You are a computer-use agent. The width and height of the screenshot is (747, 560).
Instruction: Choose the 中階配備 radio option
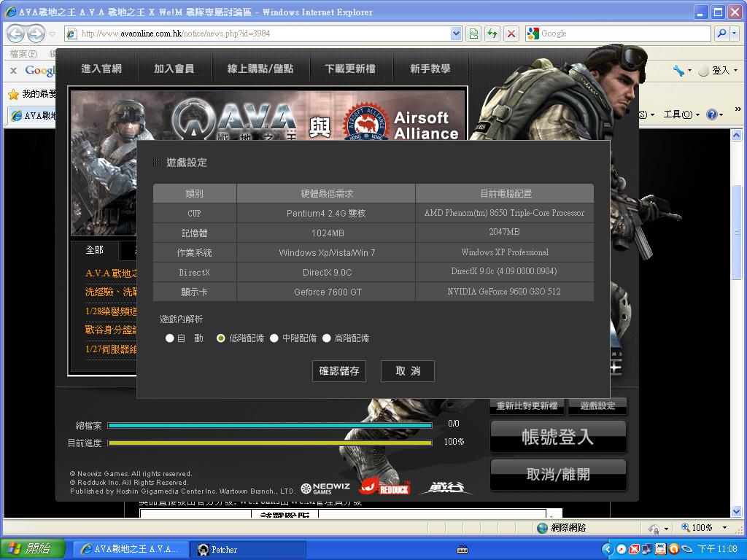point(274,338)
